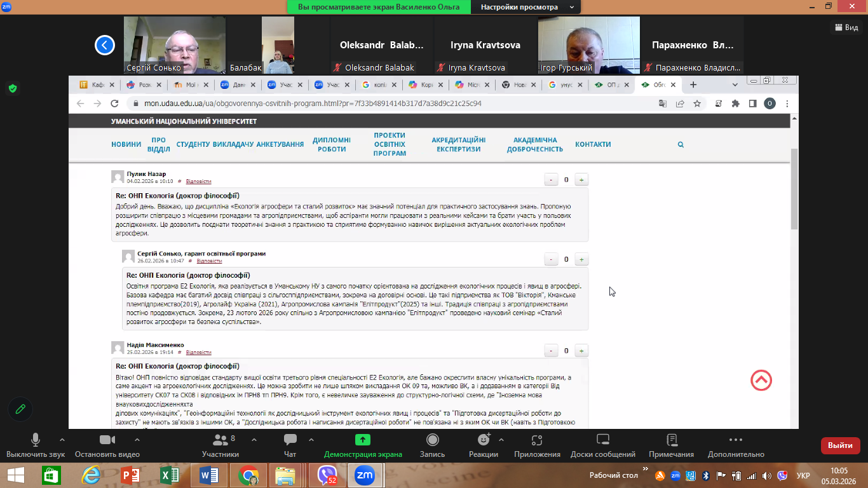Click Відповісти link under Надія Максименко
The width and height of the screenshot is (868, 488).
click(x=198, y=352)
